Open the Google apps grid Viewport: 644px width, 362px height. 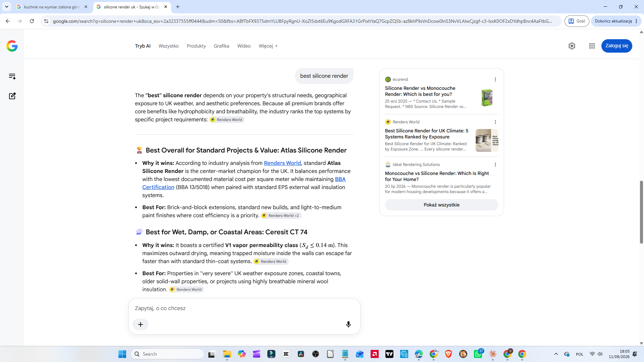tap(592, 46)
